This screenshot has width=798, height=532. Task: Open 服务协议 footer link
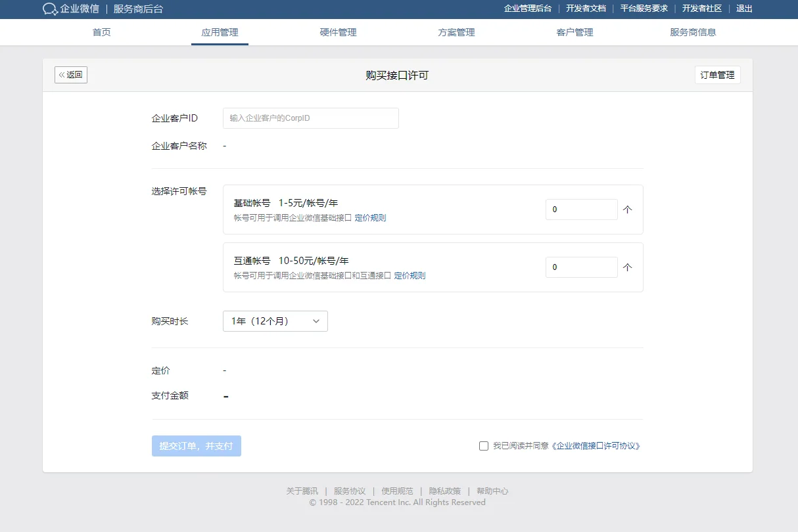[350, 491]
